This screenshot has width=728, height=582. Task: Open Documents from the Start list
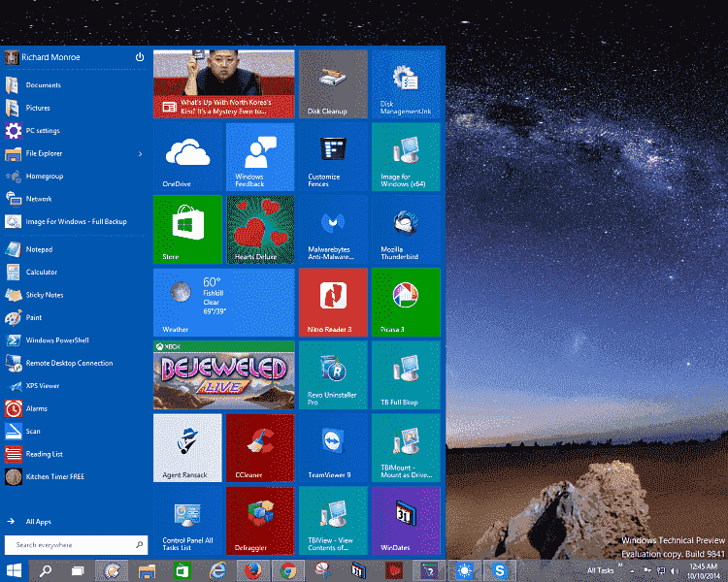[x=75, y=85]
